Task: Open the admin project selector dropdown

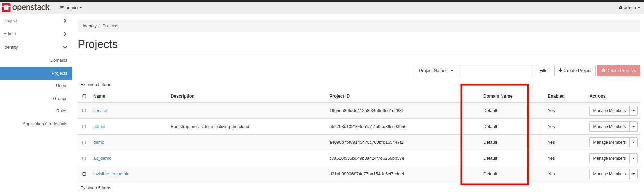Action: pyautogui.click(x=71, y=7)
